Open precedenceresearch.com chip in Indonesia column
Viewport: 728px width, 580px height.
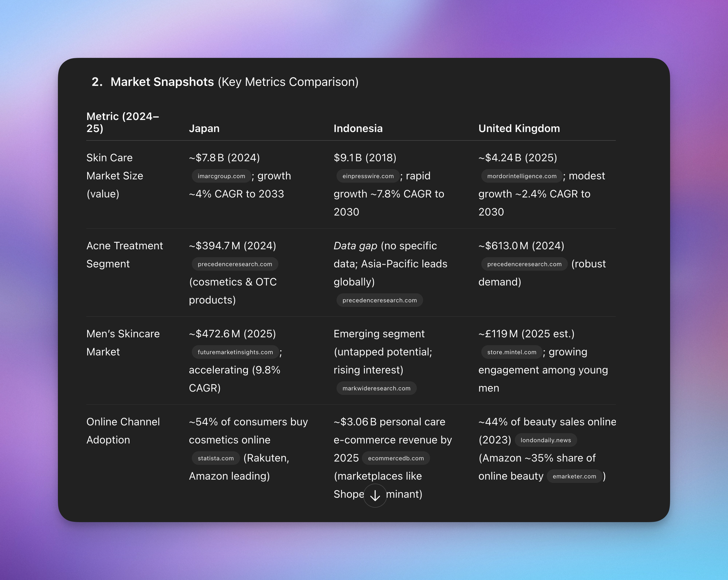pyautogui.click(x=380, y=300)
